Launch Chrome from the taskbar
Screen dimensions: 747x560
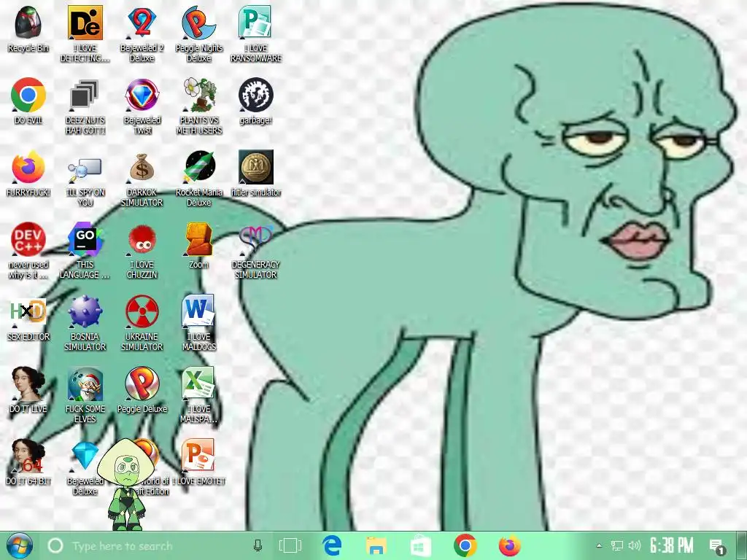(x=465, y=545)
